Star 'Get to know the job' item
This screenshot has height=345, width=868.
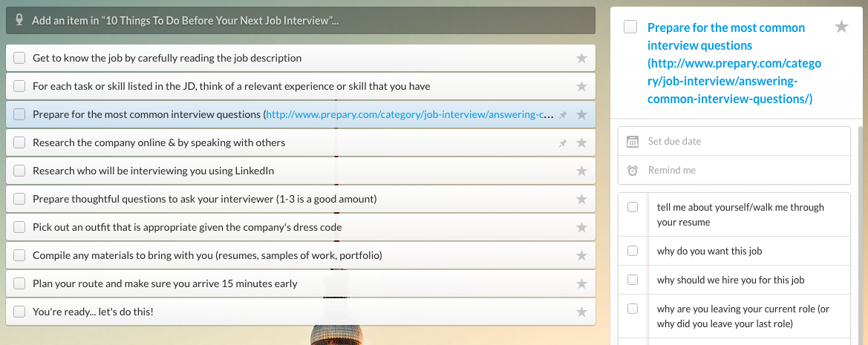coord(581,58)
